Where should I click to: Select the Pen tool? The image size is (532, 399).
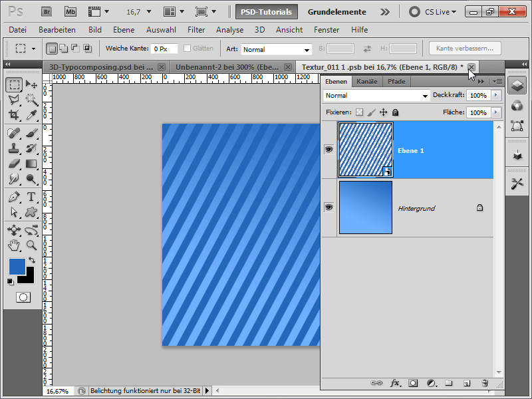(14, 197)
